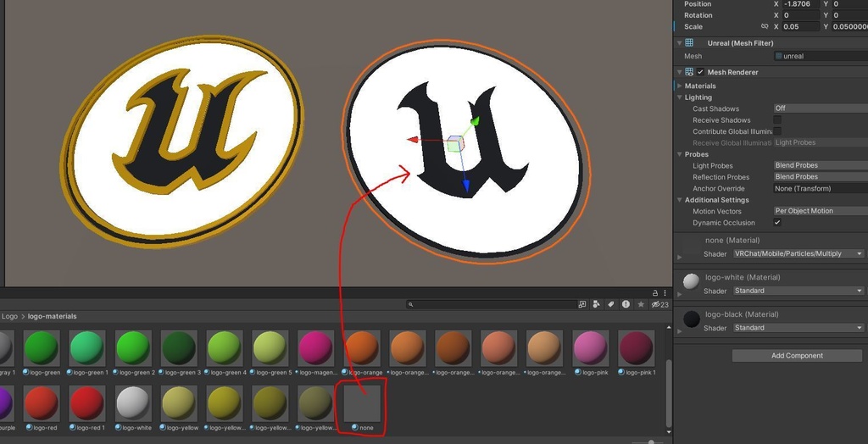Enable Contribute Global Illumination checkbox

pyautogui.click(x=777, y=131)
